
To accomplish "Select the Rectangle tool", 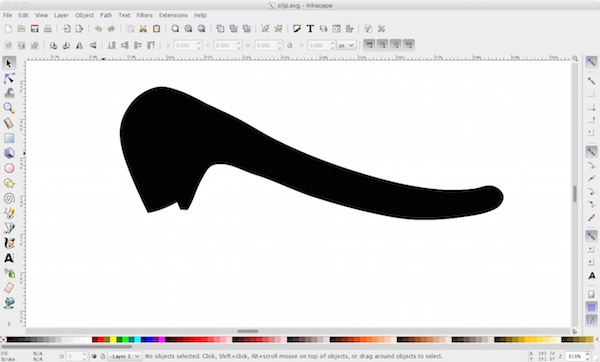I will [9, 138].
